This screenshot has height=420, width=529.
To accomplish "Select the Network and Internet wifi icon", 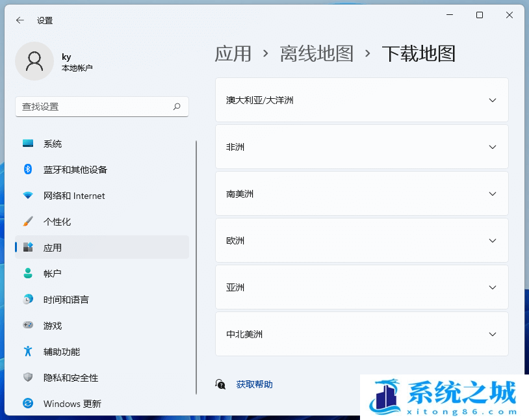I will (x=28, y=196).
